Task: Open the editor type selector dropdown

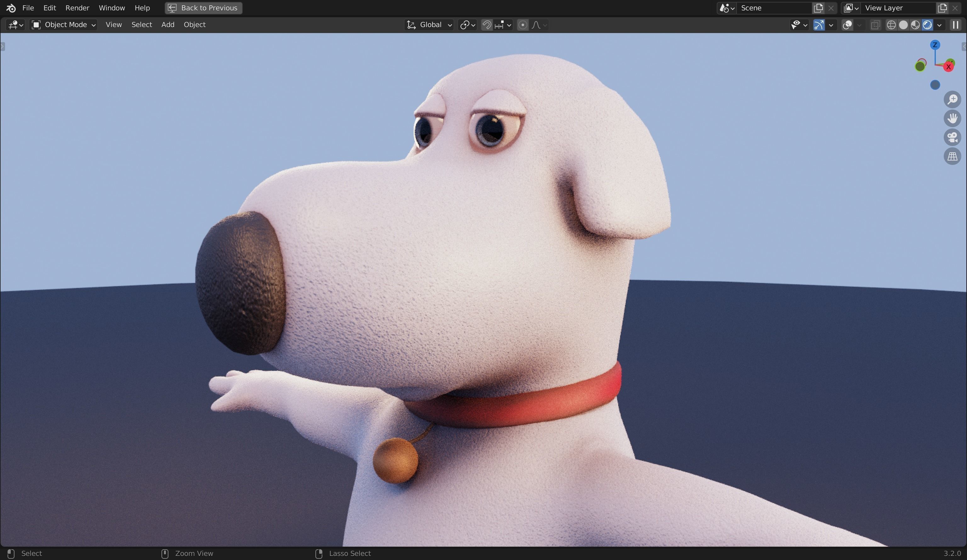Action: coord(16,25)
